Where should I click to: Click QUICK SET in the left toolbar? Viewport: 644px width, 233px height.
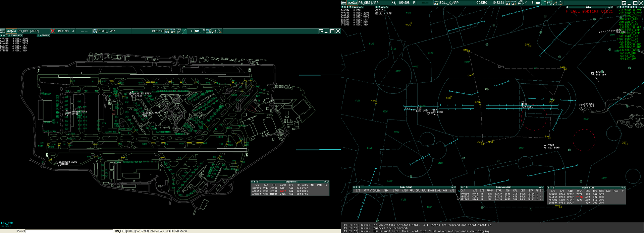pos(173,31)
